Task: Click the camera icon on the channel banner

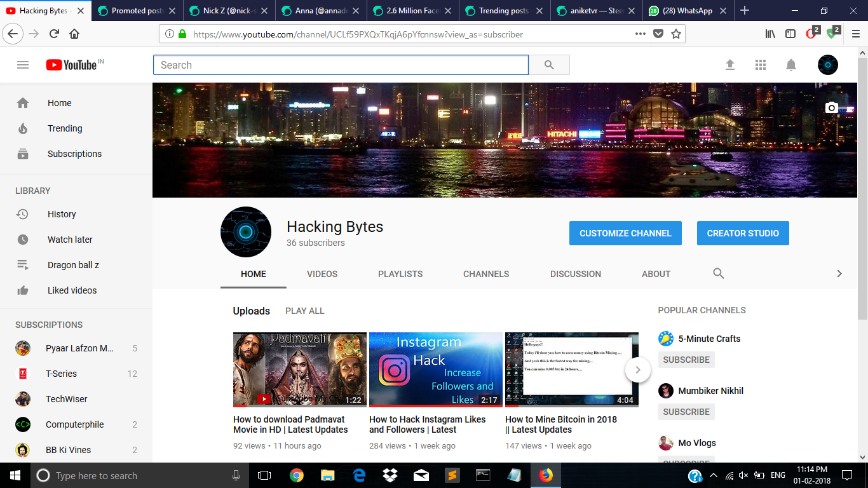Action: (832, 108)
